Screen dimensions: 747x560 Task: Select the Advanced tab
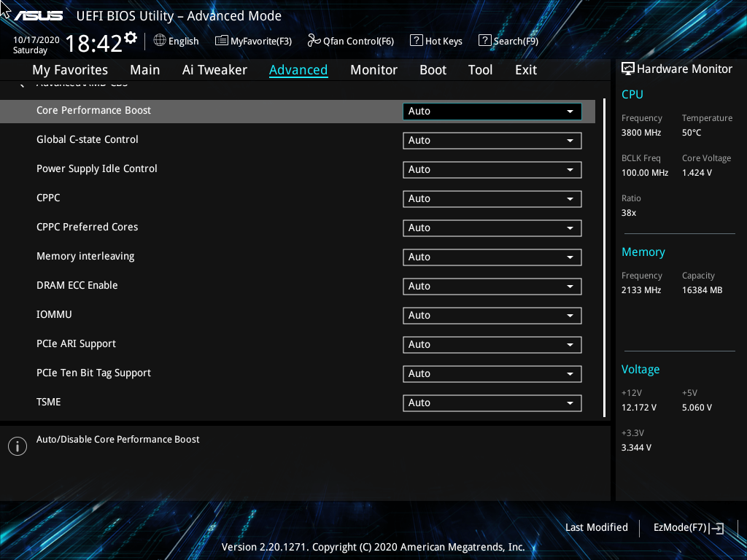pyautogui.click(x=298, y=70)
